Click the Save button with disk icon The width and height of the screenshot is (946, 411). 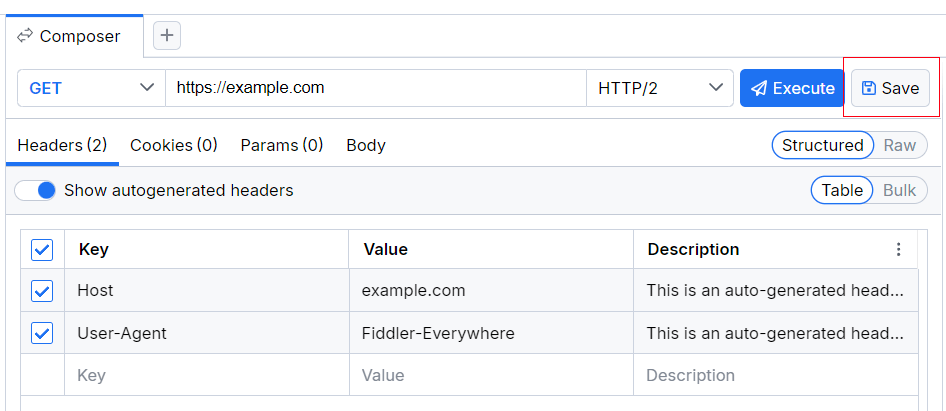[x=890, y=88]
